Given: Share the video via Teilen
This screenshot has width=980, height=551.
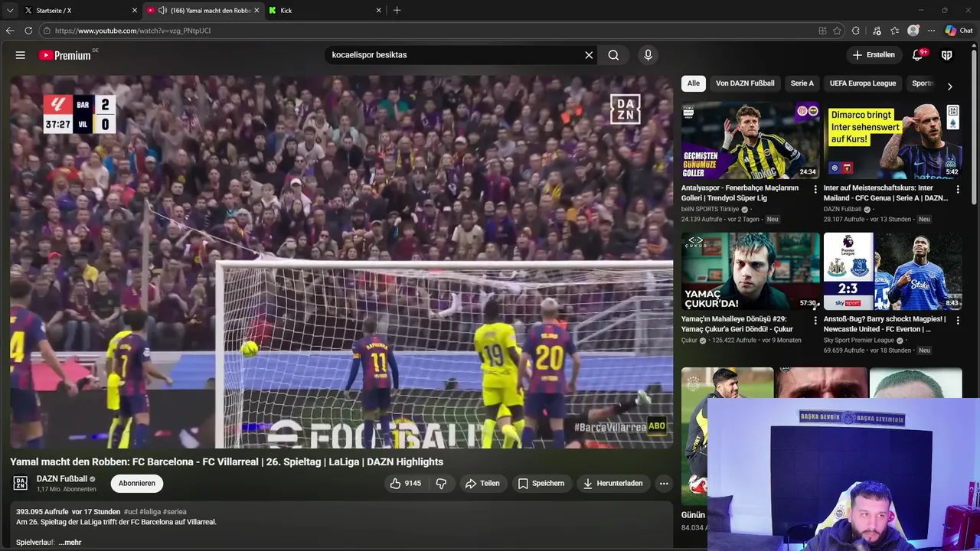Looking at the screenshot, I should pos(482,484).
